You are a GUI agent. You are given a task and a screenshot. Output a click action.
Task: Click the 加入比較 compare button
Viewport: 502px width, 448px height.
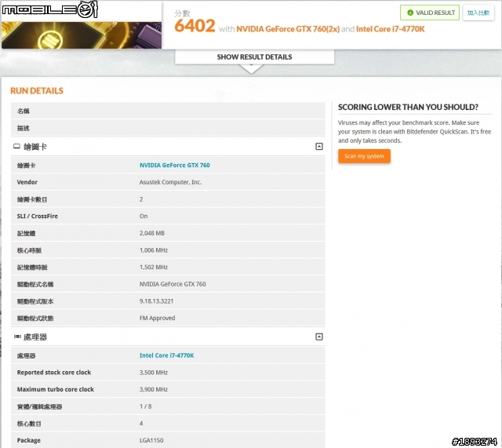click(x=478, y=13)
